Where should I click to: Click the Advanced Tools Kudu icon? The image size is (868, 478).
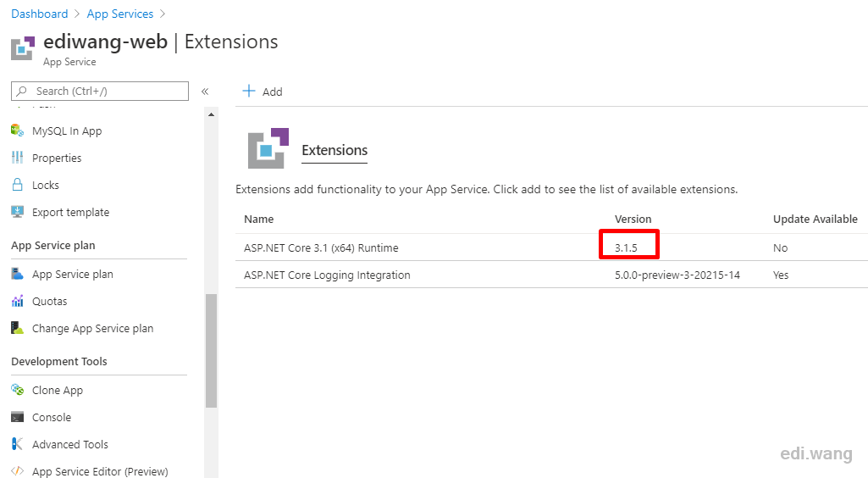click(17, 443)
